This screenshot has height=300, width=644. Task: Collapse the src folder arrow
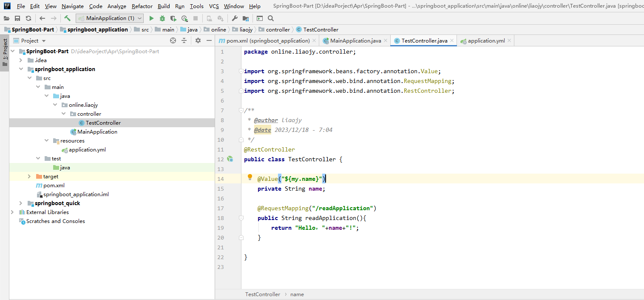[x=29, y=78]
